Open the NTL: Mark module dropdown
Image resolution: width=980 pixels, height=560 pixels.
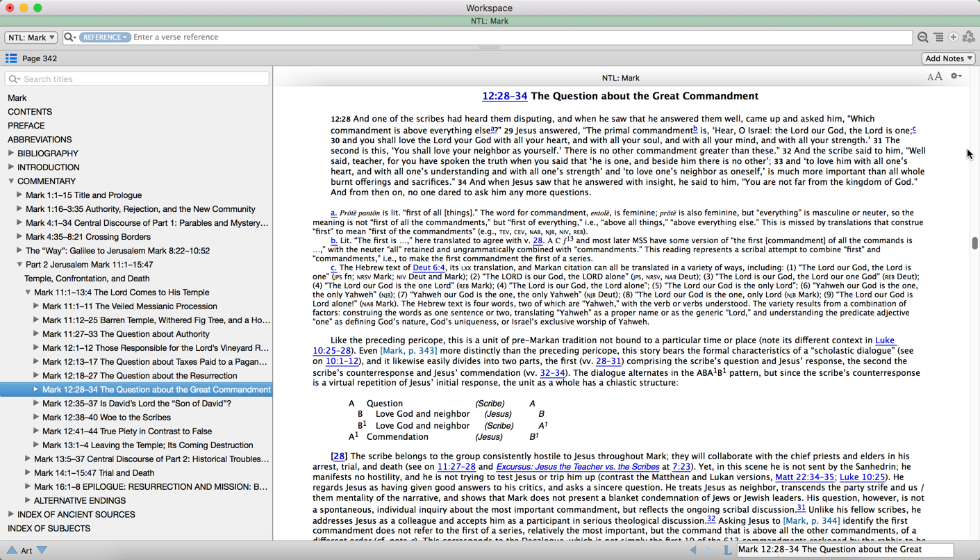pos(31,38)
